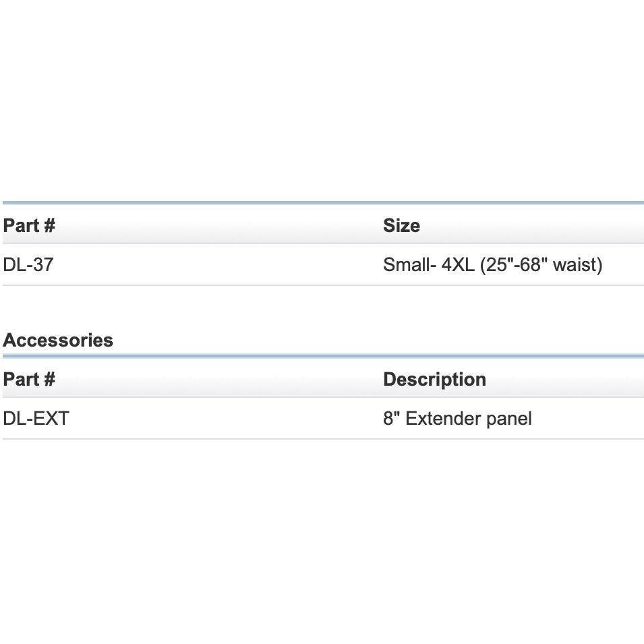Click the Small- 4XL size description cell
The width and height of the screenshot is (644, 644).
tap(492, 265)
